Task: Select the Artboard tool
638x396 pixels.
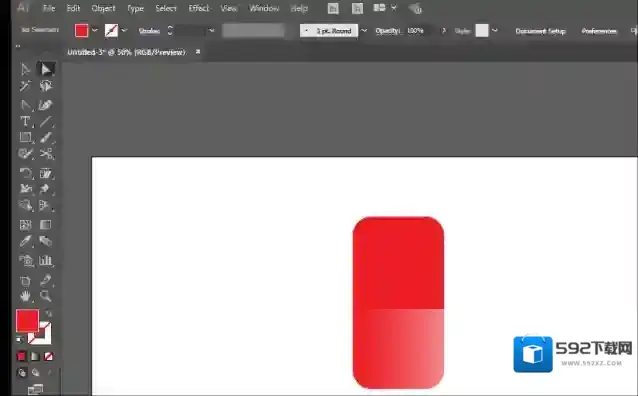Action: click(x=25, y=280)
